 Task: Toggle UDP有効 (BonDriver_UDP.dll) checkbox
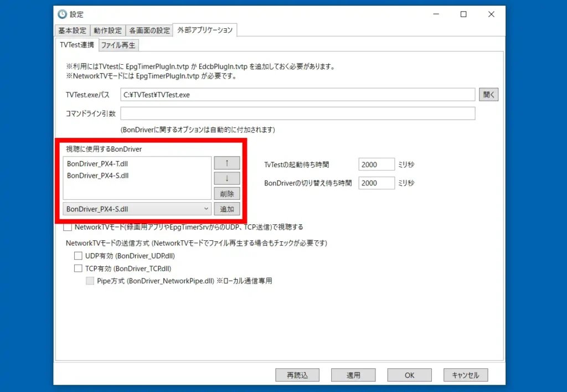[79, 256]
